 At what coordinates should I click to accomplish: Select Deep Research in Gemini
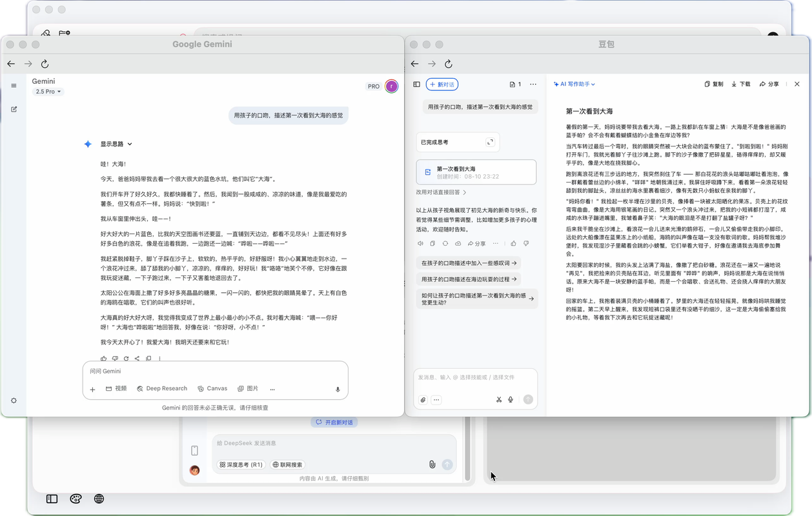pyautogui.click(x=162, y=389)
